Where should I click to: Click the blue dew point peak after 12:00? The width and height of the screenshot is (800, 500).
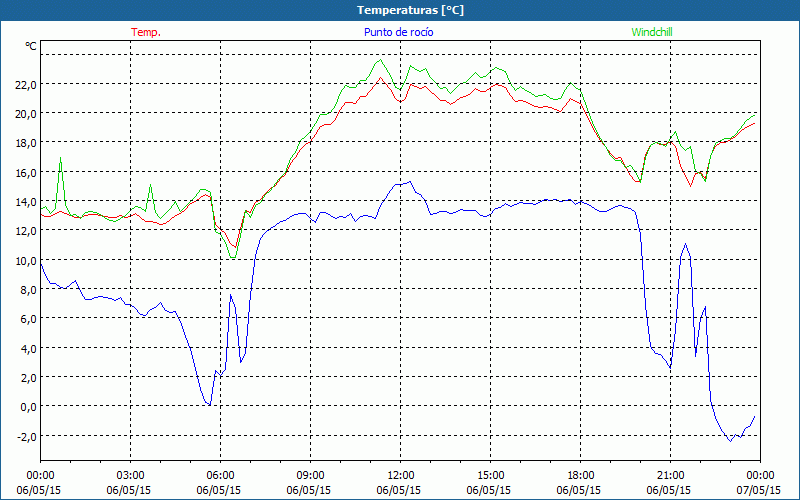tap(410, 182)
